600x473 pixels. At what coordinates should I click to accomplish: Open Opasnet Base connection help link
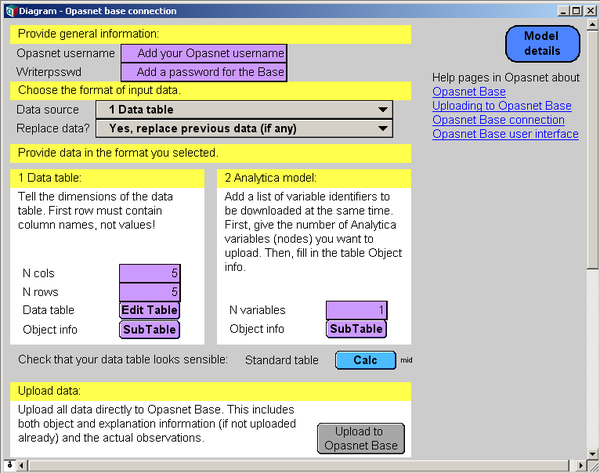(498, 120)
